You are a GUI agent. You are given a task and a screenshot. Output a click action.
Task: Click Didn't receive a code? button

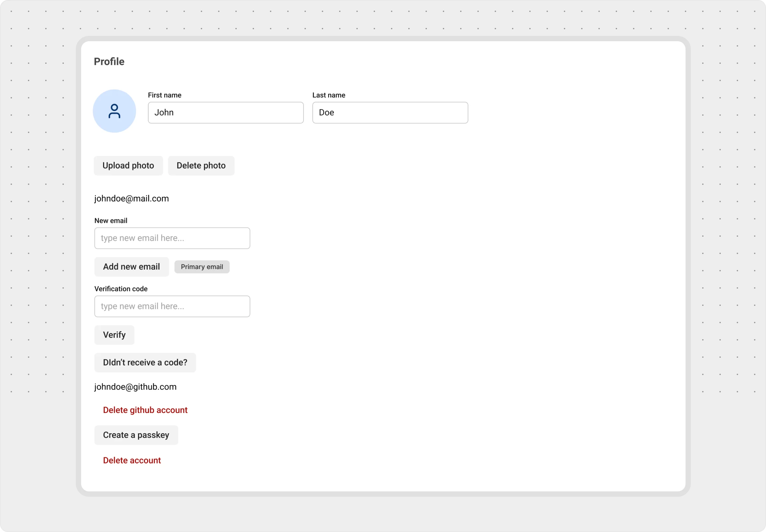(145, 362)
